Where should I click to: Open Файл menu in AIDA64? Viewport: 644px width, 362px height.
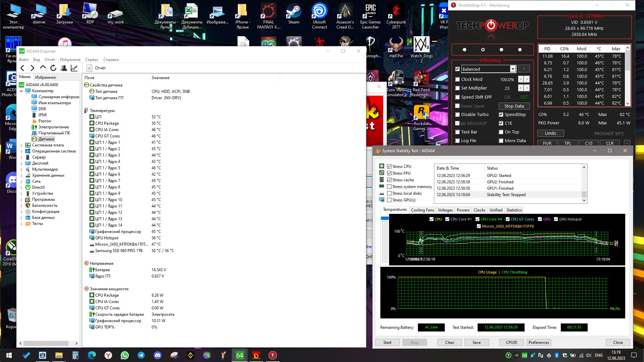(x=23, y=60)
